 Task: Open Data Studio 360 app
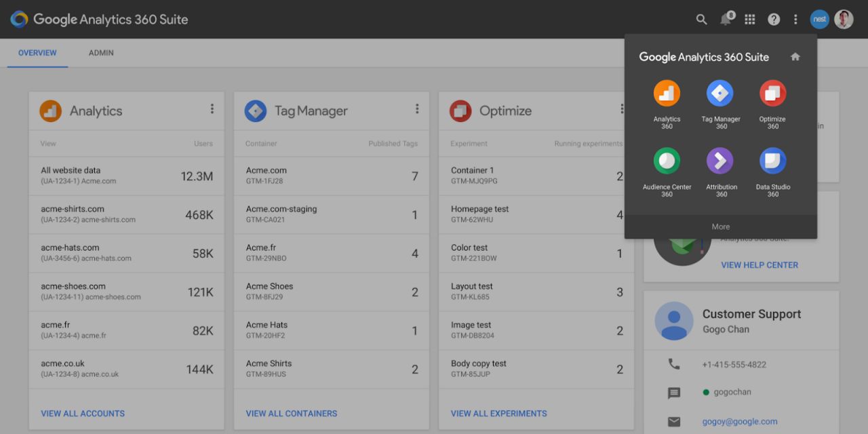click(x=772, y=161)
